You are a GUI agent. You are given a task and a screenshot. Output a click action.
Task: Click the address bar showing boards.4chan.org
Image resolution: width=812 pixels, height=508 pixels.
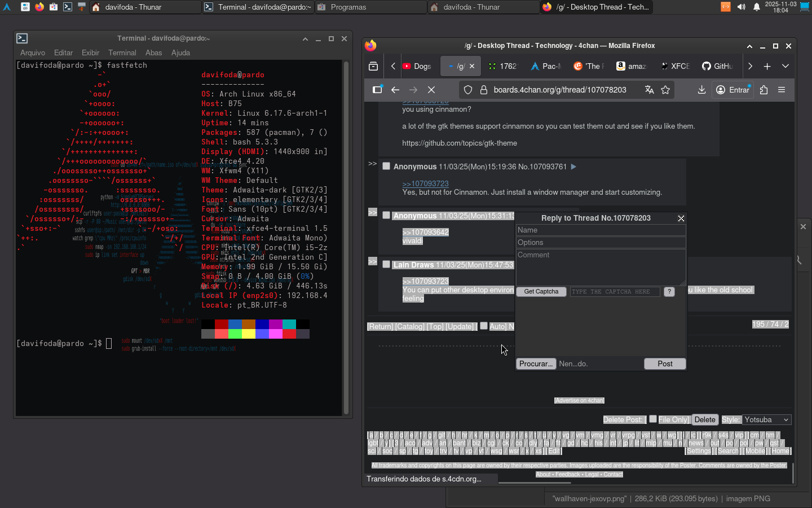coord(560,90)
